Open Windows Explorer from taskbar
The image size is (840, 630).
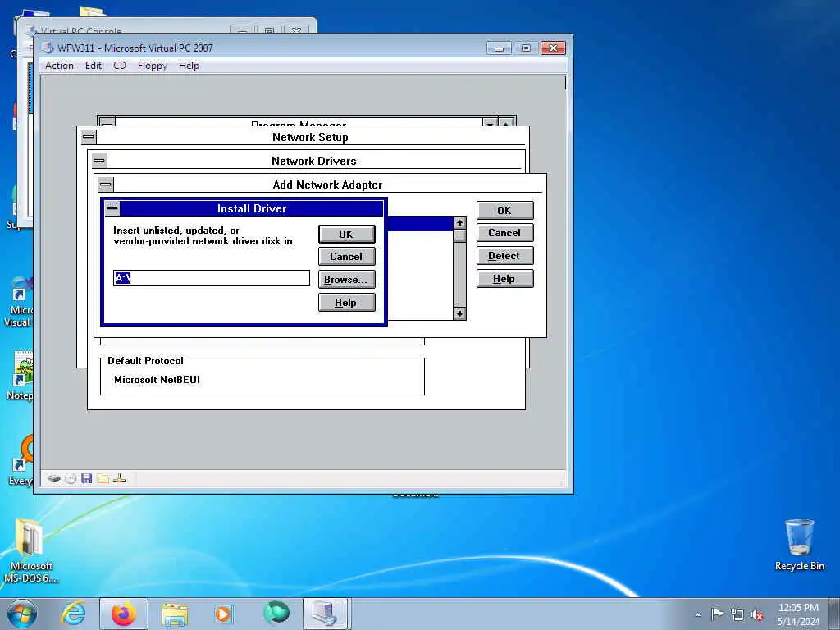175,614
